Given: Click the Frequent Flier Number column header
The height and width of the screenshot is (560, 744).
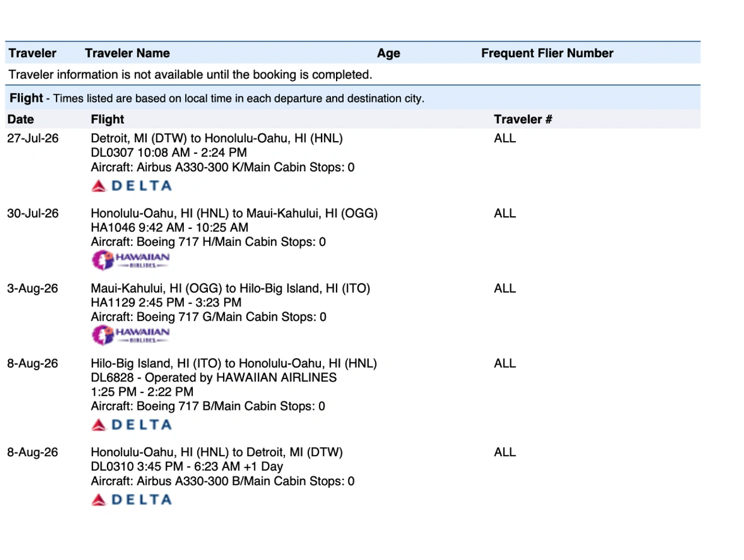Looking at the screenshot, I should pyautogui.click(x=547, y=53).
